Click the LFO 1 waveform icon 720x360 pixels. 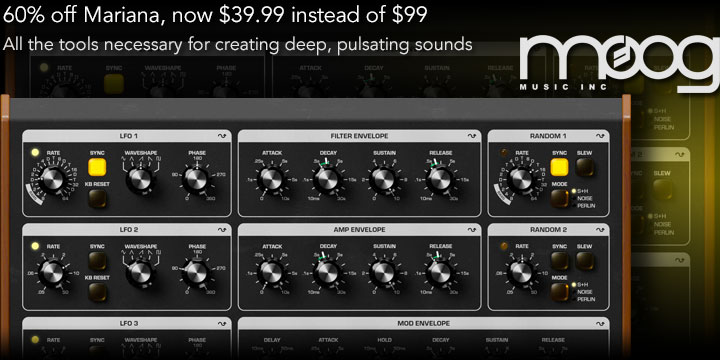coord(222,136)
